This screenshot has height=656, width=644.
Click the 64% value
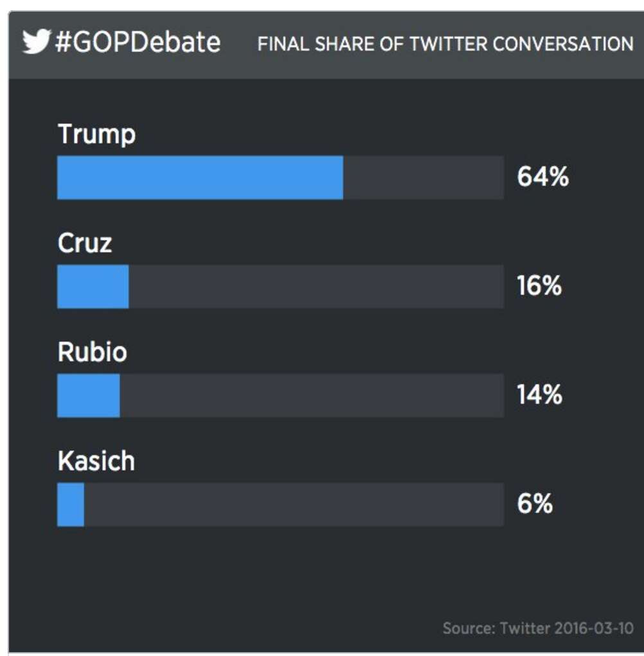542,178
